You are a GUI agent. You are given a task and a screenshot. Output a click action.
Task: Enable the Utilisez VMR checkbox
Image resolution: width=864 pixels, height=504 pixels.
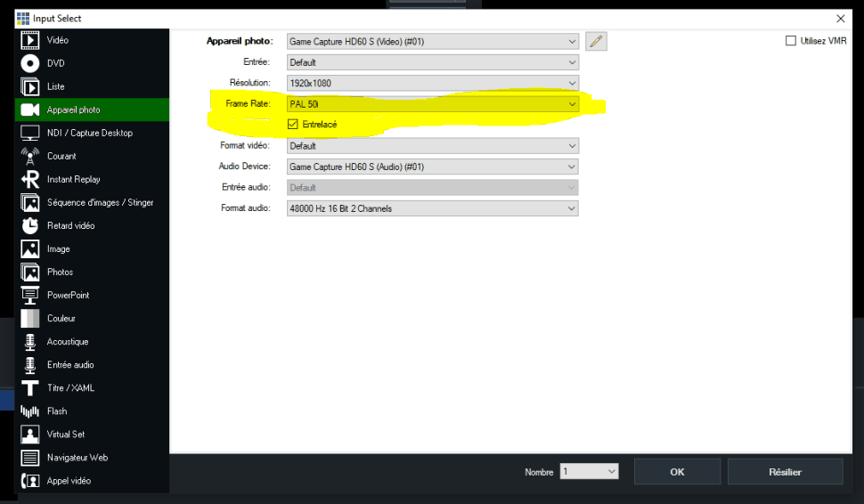pos(790,41)
